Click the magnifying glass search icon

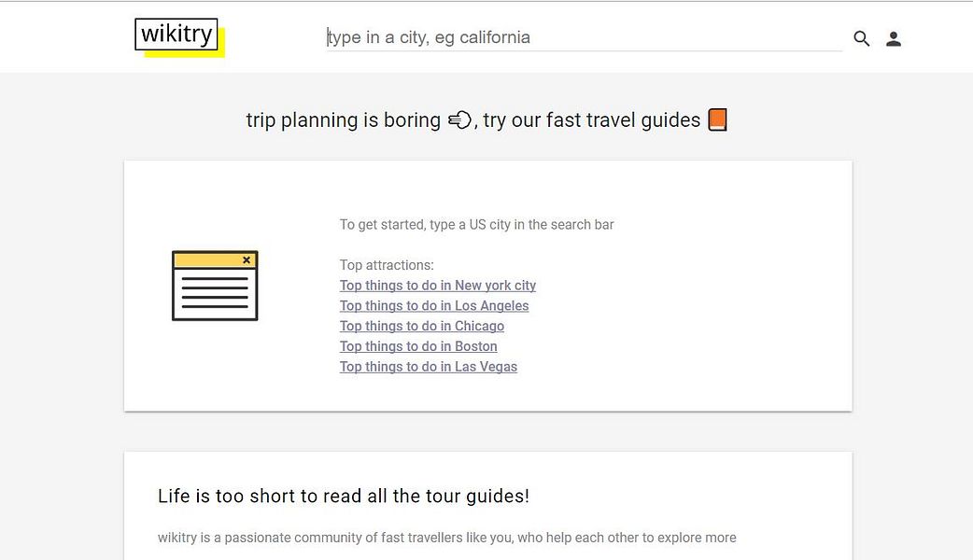(x=862, y=38)
